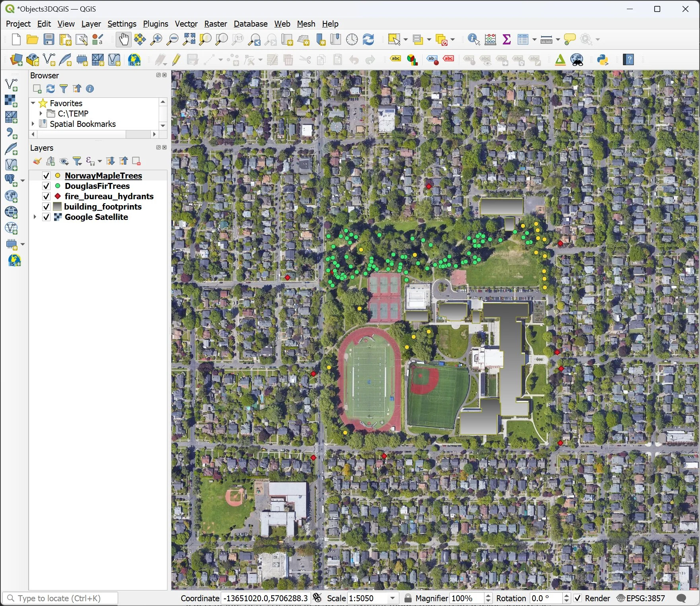700x606 pixels.
Task: Collapse the Favorites node in Browser
Action: click(x=33, y=103)
